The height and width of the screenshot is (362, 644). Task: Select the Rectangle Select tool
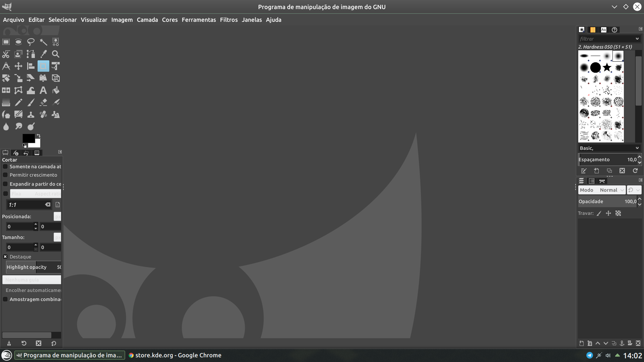[6, 42]
